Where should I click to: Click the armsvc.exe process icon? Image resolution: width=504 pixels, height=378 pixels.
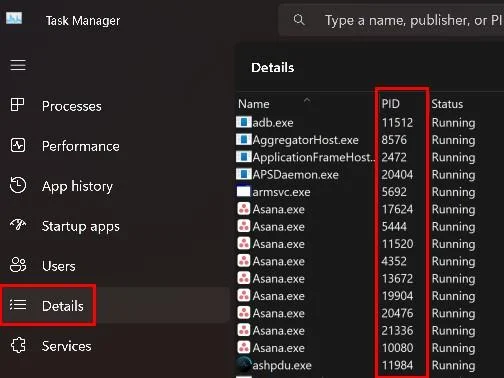243,191
